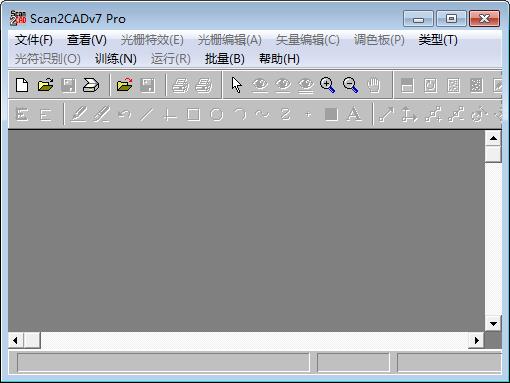
Task: Click the second grayed E text icon
Action: [45, 115]
